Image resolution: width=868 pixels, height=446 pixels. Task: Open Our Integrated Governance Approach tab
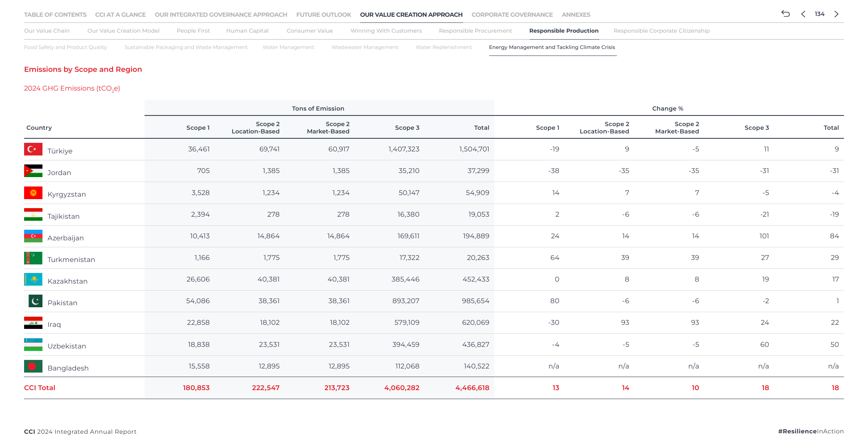coord(221,15)
